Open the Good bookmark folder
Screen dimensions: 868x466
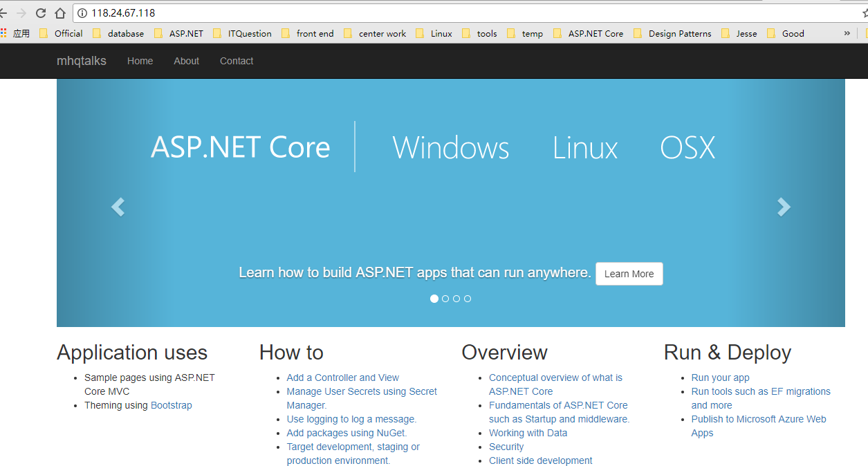coord(786,33)
